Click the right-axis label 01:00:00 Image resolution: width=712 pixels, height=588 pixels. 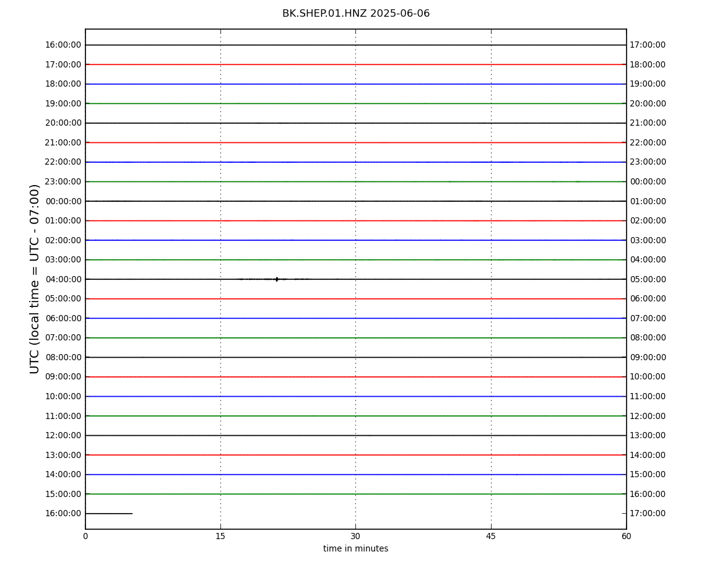click(648, 201)
